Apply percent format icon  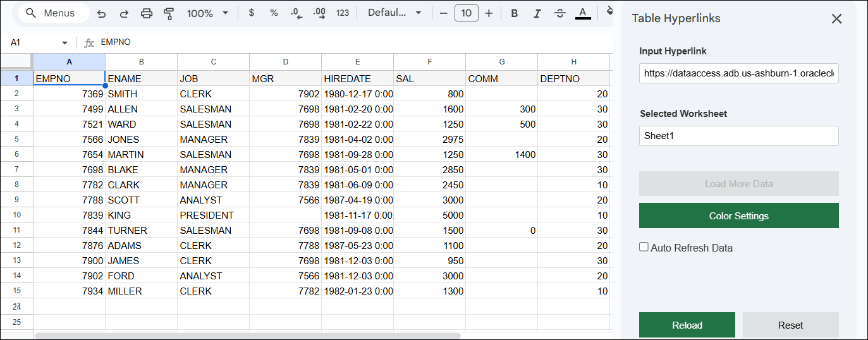[274, 13]
